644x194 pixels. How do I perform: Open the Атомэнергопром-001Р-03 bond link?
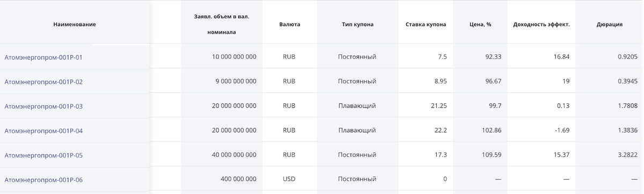(x=43, y=107)
